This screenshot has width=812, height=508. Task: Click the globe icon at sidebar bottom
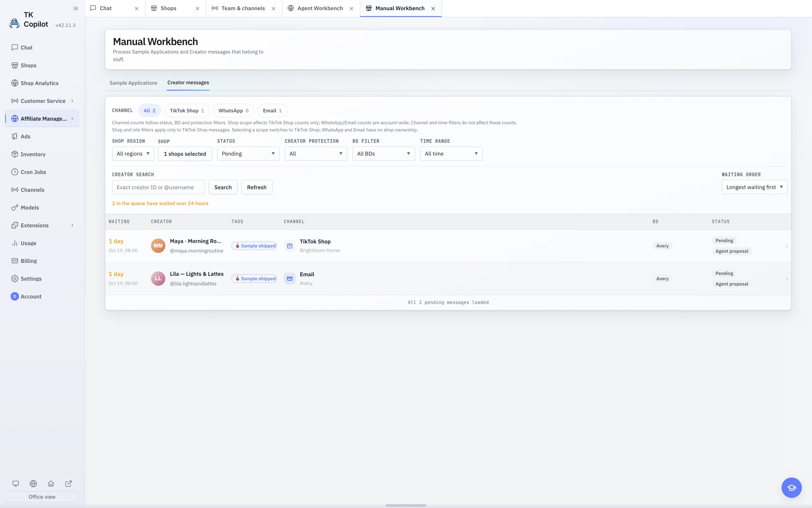click(33, 484)
